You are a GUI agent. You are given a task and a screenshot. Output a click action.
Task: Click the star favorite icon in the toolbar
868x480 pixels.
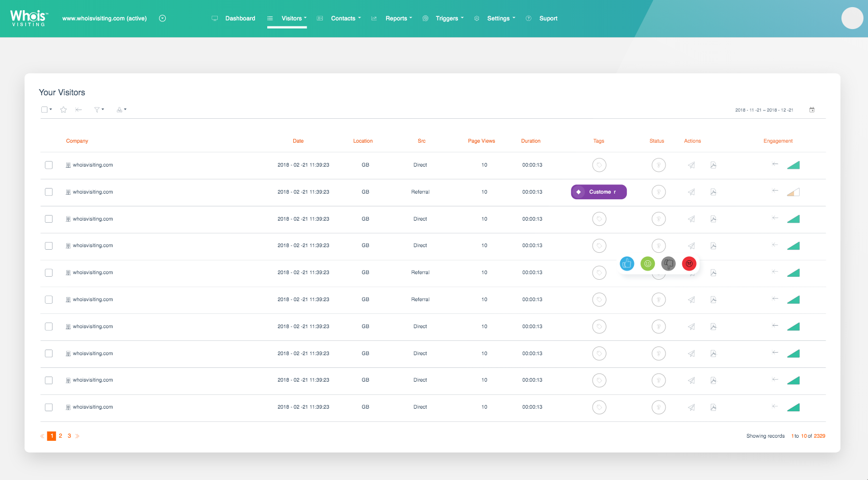pyautogui.click(x=63, y=110)
